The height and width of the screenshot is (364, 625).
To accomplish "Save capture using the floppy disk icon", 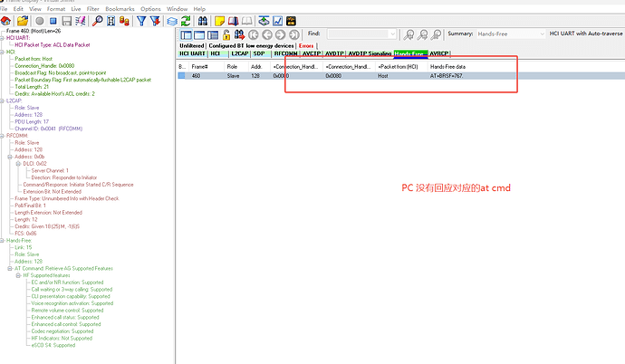I will (x=66, y=21).
